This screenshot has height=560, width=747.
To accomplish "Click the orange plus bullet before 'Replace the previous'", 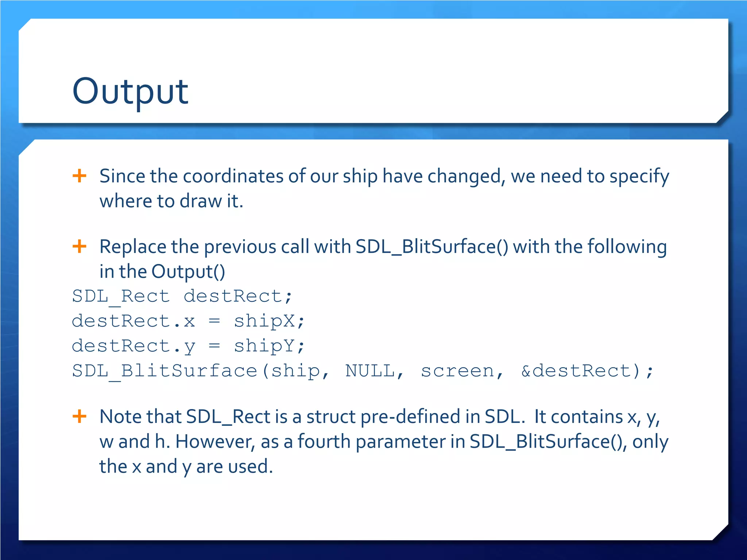I will [x=79, y=246].
